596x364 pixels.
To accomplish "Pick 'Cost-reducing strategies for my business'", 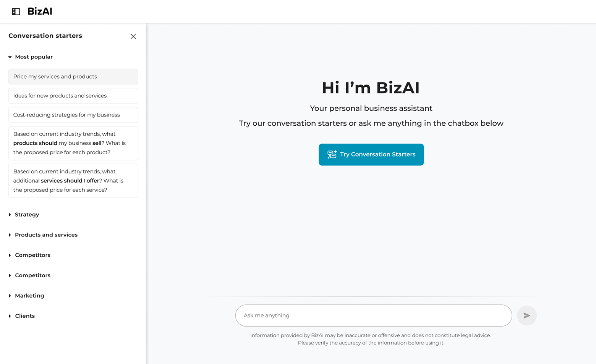I will click(x=73, y=115).
